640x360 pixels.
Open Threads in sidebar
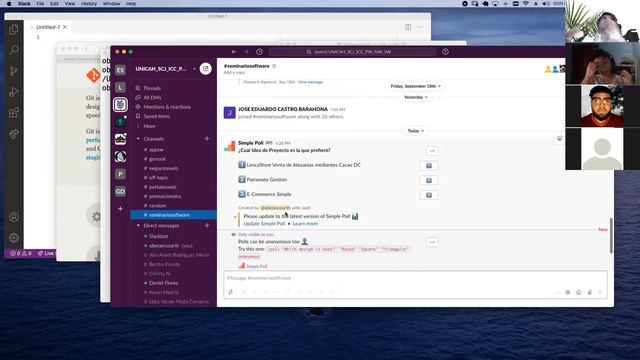pos(152,88)
